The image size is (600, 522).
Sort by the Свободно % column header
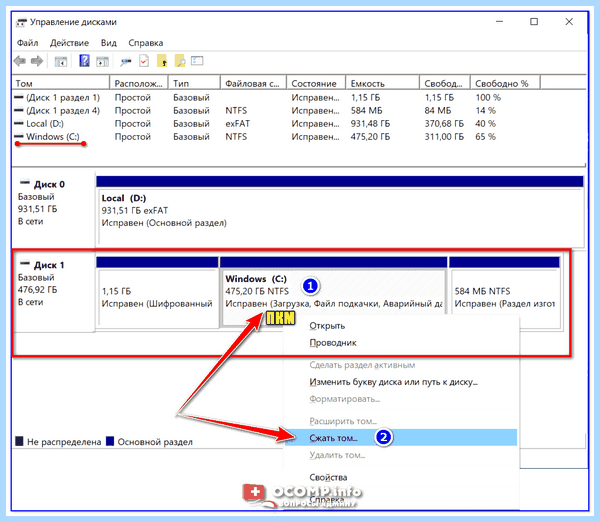pyautogui.click(x=505, y=83)
